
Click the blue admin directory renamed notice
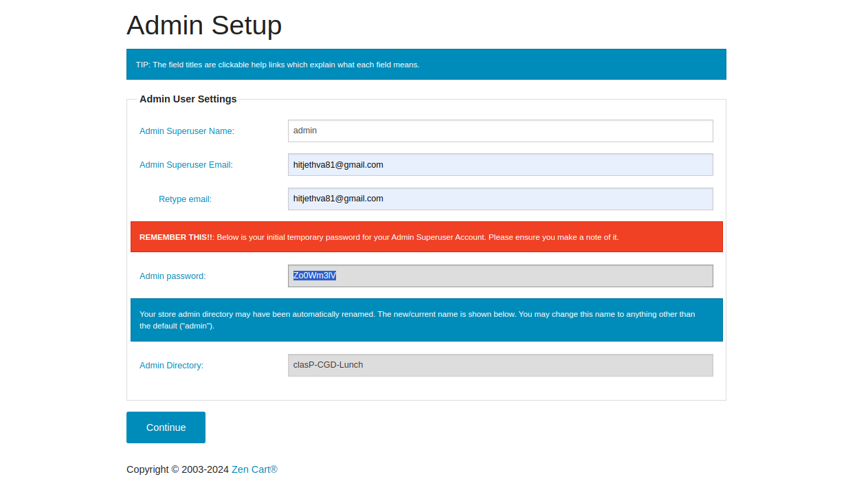coord(426,320)
